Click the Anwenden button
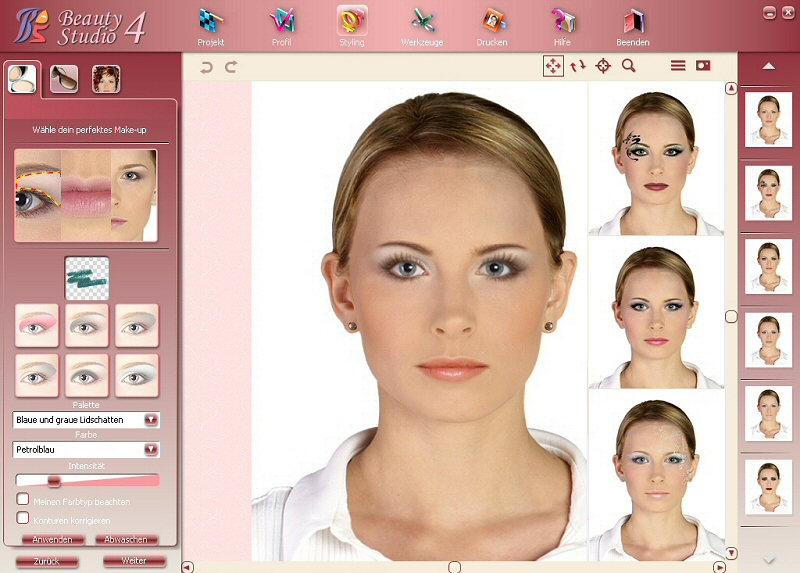 coord(51,539)
